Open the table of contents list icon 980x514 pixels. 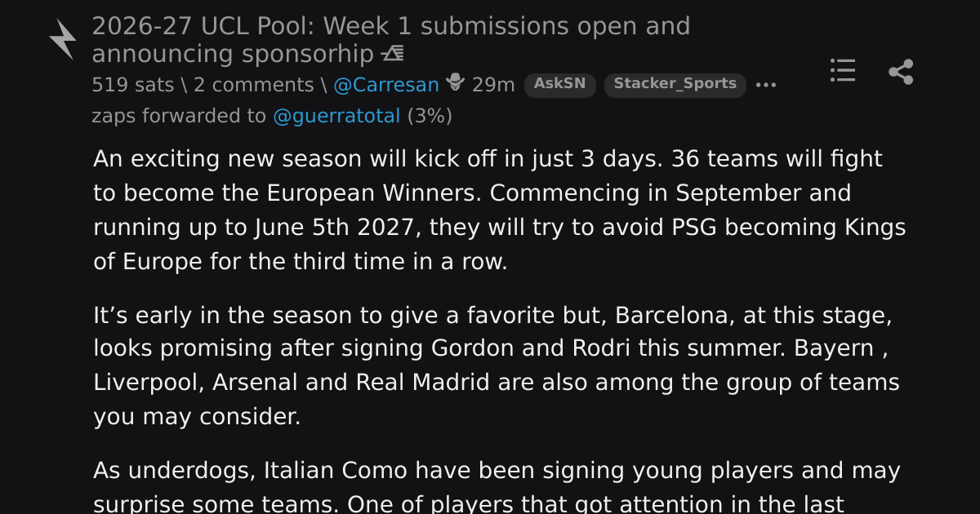(843, 70)
